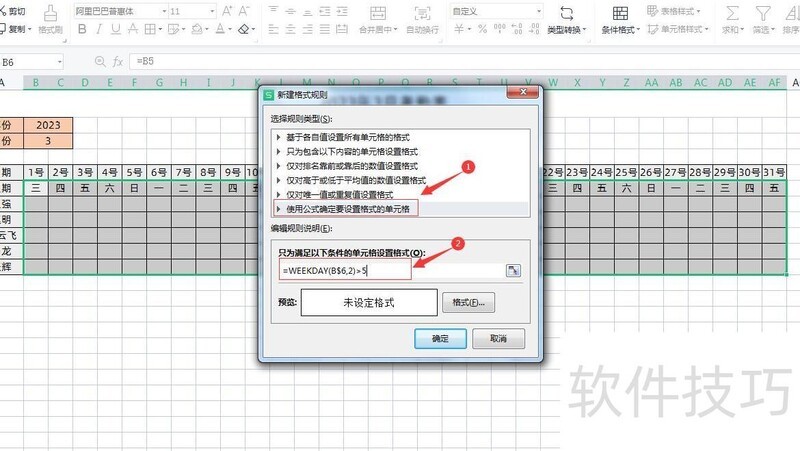Confirm the rule with 确定

point(440,338)
